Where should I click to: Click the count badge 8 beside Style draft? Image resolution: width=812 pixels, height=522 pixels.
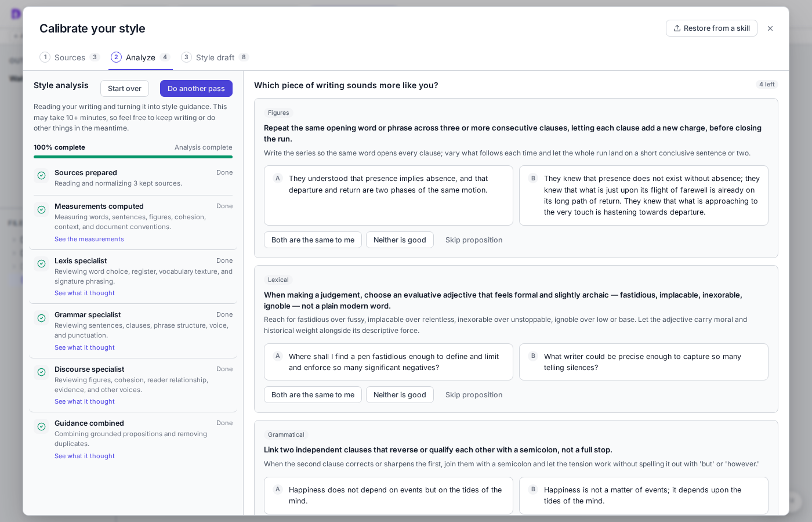244,57
